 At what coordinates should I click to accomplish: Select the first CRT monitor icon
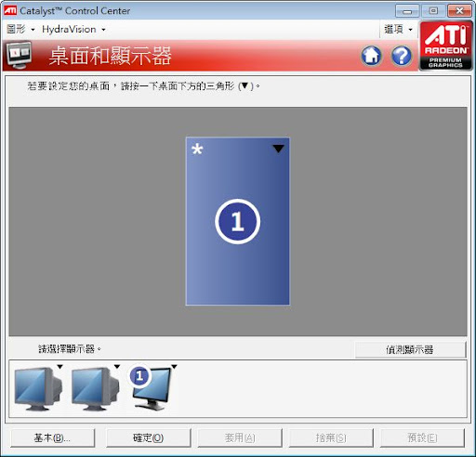tap(38, 389)
